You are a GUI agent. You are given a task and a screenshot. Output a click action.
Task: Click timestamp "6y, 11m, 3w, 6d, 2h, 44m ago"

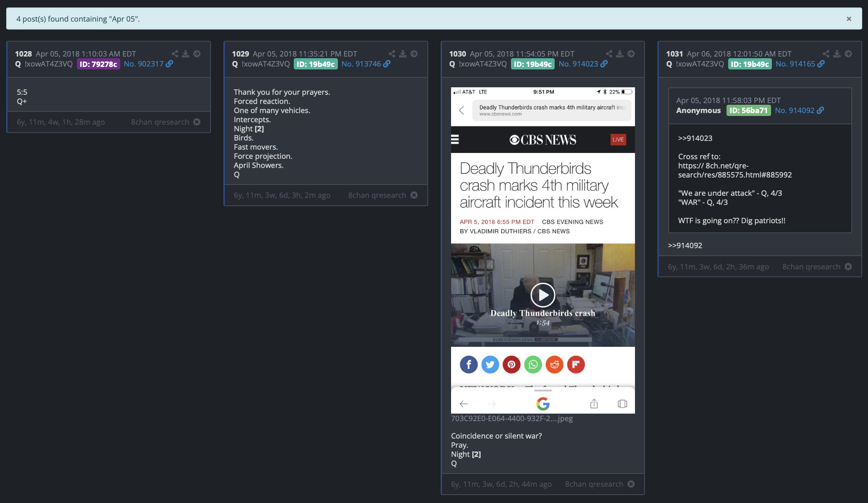[x=501, y=484]
